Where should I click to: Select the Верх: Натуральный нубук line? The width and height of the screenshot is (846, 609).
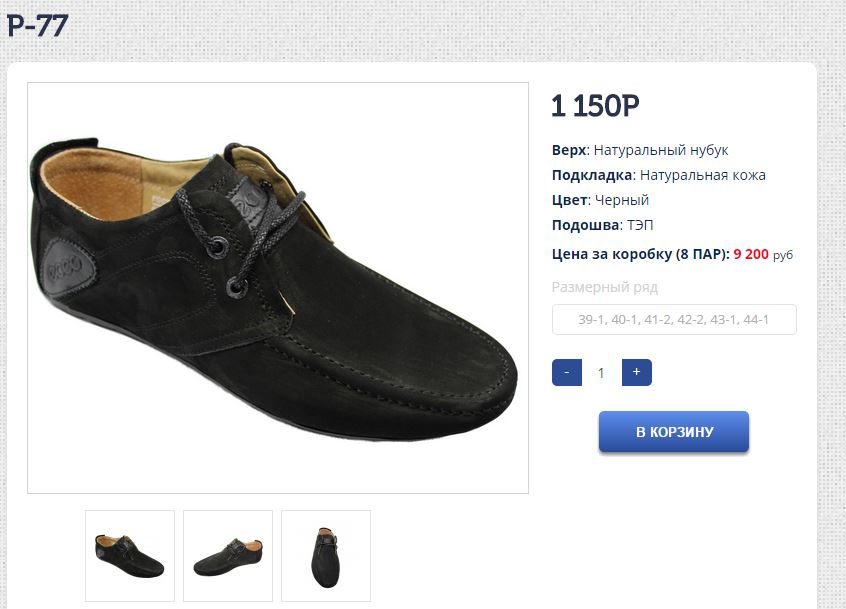pos(640,150)
